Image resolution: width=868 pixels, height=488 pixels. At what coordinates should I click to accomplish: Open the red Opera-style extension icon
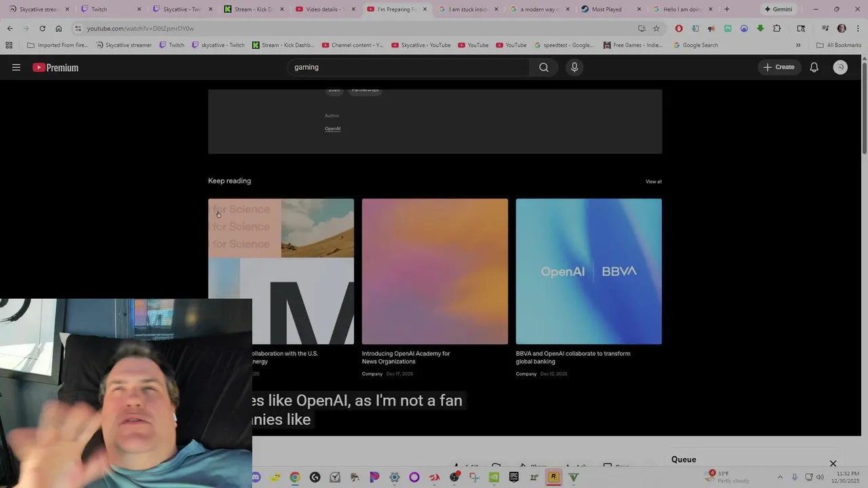(x=679, y=28)
